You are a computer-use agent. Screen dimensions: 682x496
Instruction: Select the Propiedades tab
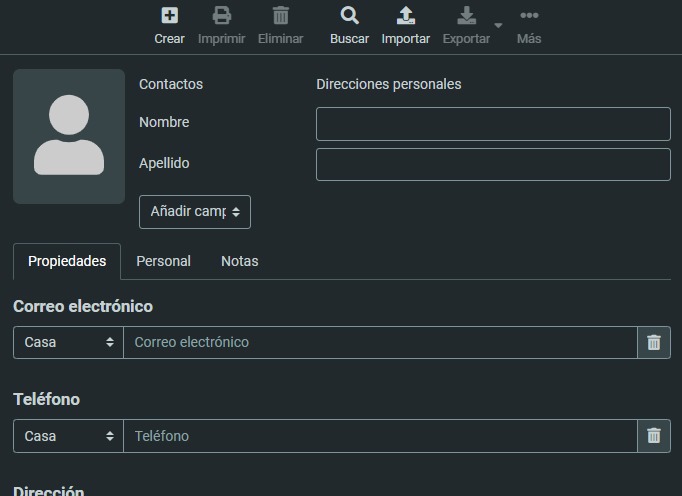point(67,261)
